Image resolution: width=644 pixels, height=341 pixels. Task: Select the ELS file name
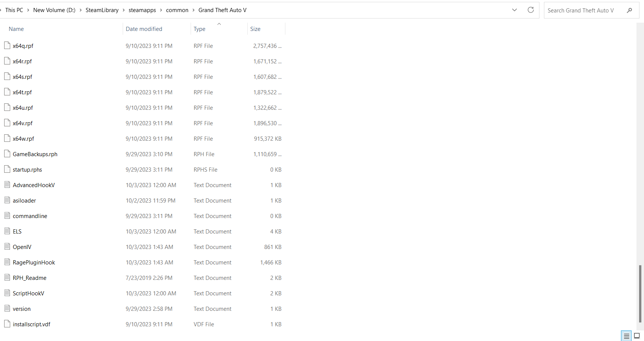click(x=17, y=232)
